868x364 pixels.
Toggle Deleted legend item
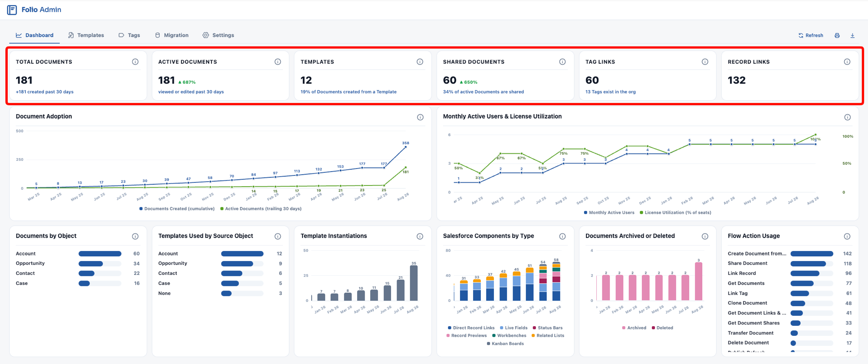(x=662, y=328)
